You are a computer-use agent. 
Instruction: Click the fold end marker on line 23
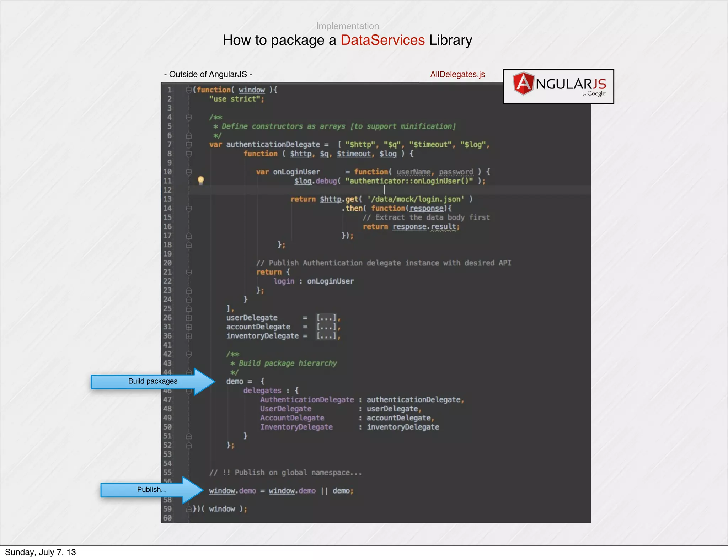pos(189,290)
